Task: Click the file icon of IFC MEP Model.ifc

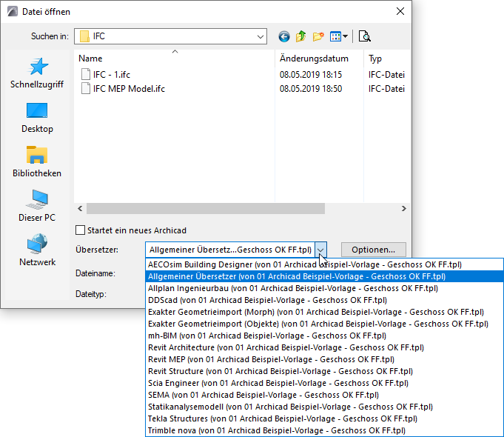Action: [86, 88]
